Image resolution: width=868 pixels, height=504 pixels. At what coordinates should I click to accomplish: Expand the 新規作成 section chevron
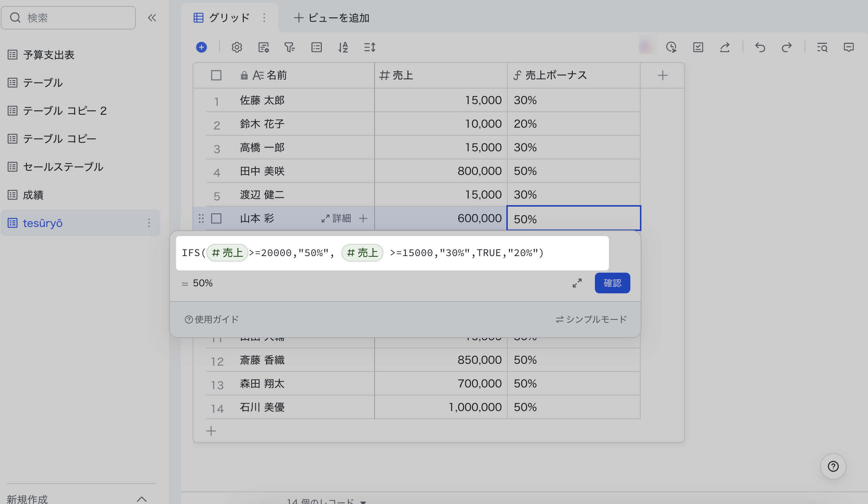point(142,499)
